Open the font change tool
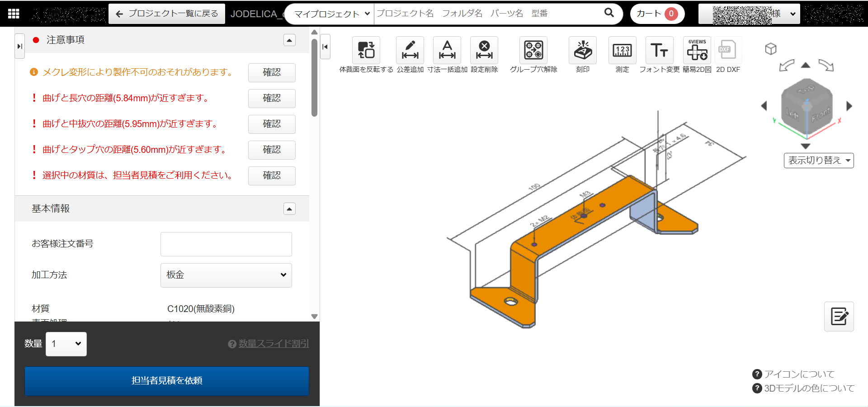 pos(659,50)
